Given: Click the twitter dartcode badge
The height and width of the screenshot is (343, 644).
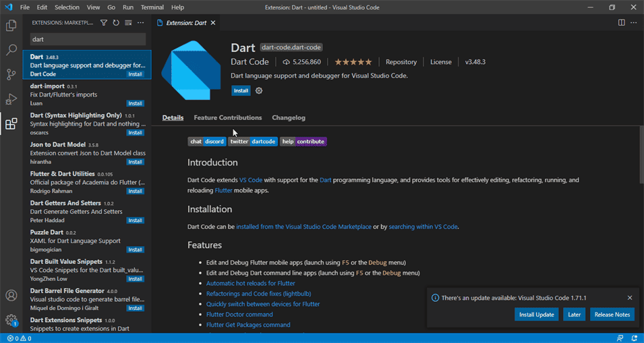Looking at the screenshot, I should coord(253,142).
